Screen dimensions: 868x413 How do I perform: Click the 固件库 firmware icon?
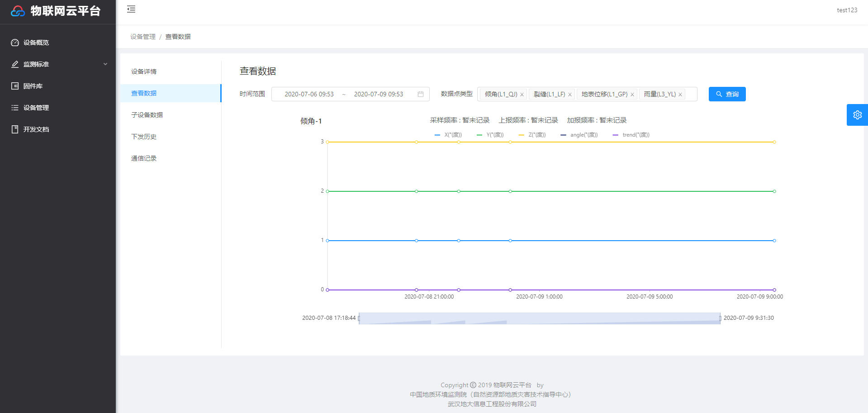15,86
